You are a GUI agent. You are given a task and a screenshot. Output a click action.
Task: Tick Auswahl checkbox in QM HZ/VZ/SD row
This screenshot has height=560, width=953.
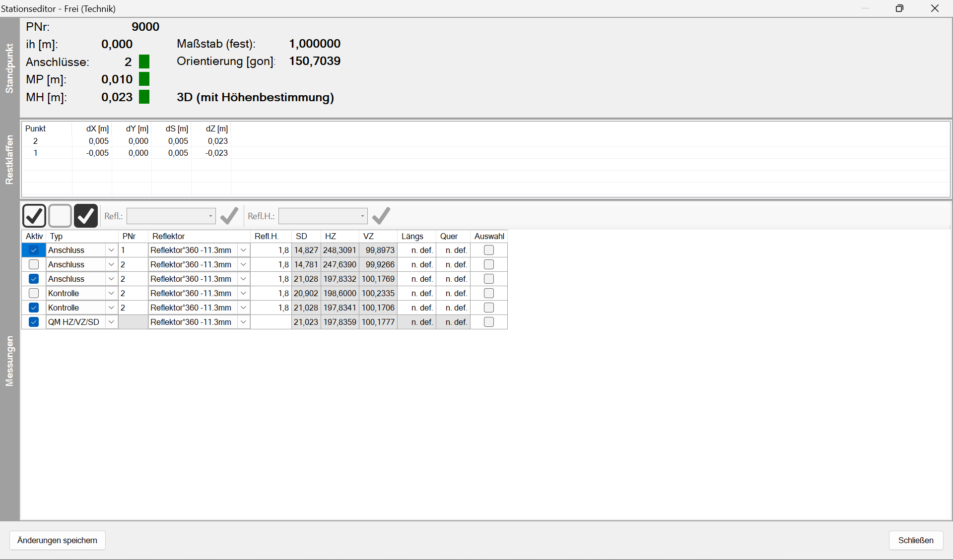click(488, 322)
